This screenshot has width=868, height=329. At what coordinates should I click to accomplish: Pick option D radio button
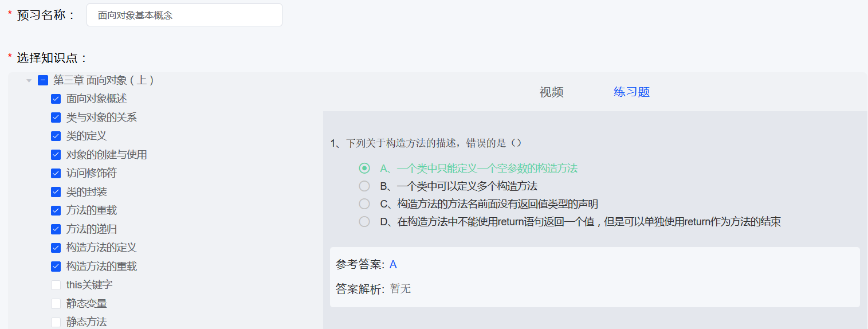[364, 221]
